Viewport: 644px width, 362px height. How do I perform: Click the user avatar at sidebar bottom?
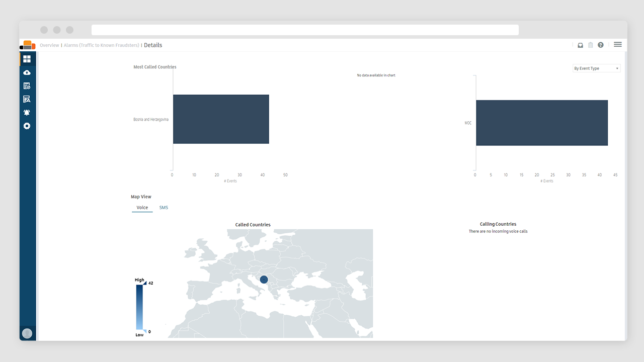pos(27,333)
